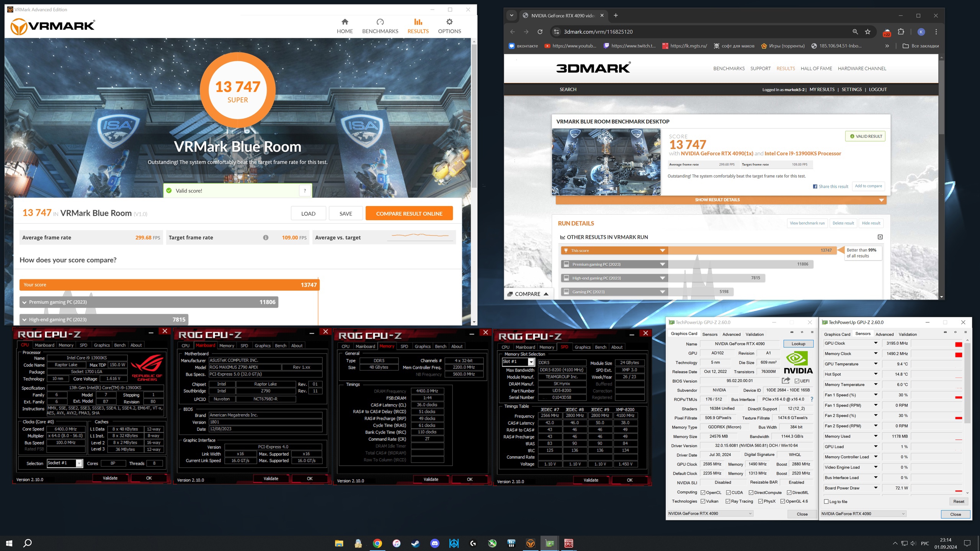The image size is (980, 551).
Task: Enable Log to file in GPU-Z Sensors
Action: [826, 502]
